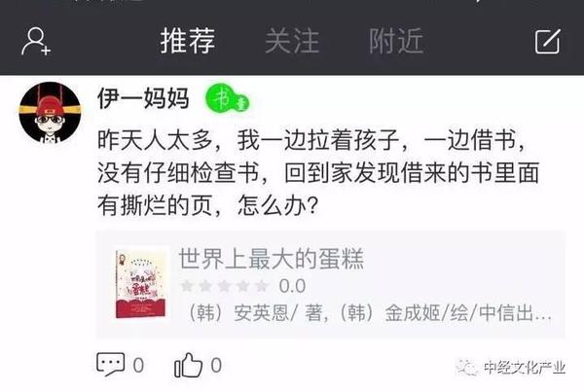Image resolution: width=584 pixels, height=392 pixels.
Task: Tap the like count number
Action: 216,365
